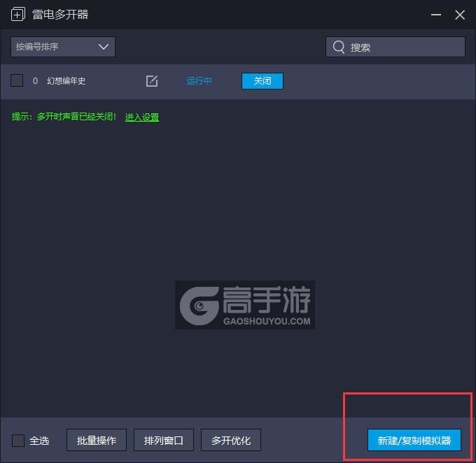The width and height of the screenshot is (476, 463).
Task: Click the 批量操作 button
Action: point(97,440)
